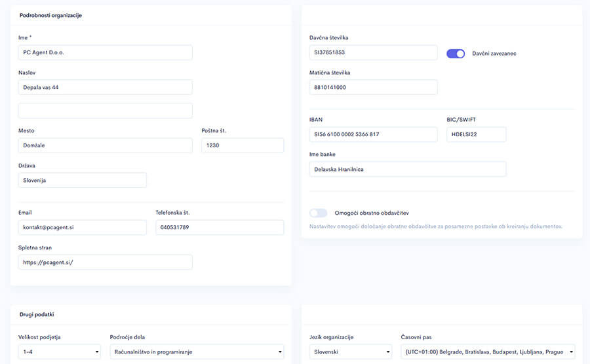Click the Email field with kontakt@pcagent.si
The height and width of the screenshot is (364, 590).
click(82, 227)
